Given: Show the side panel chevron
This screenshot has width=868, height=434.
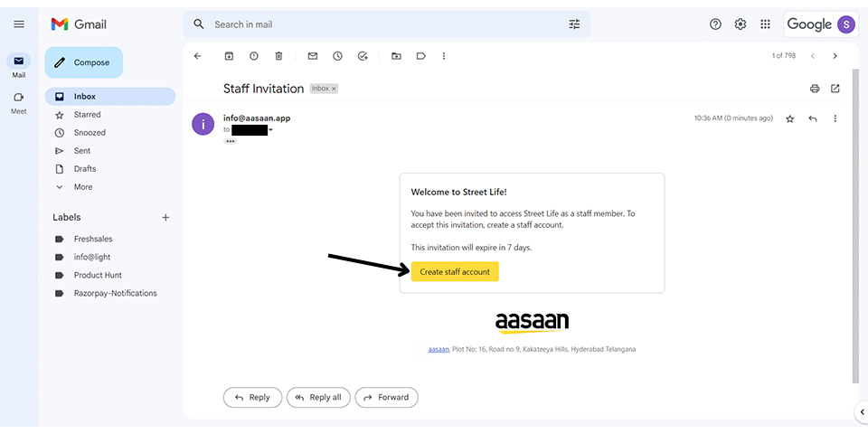Looking at the screenshot, I should point(862,412).
